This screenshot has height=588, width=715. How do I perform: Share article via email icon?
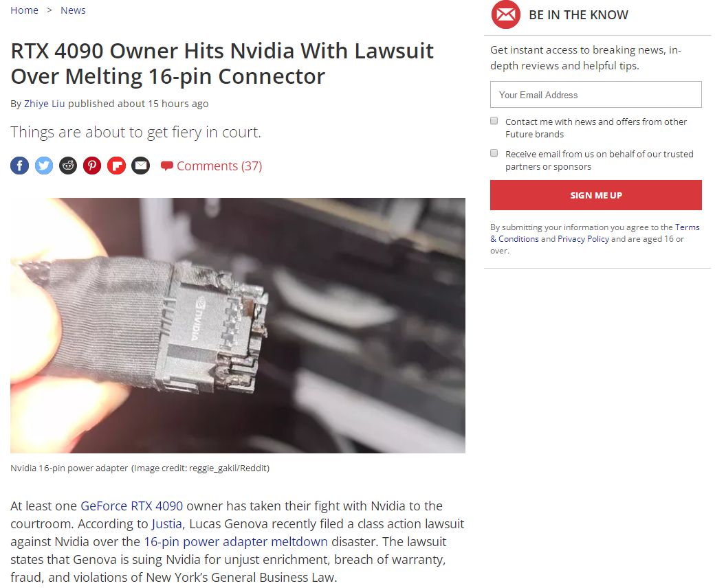140,166
